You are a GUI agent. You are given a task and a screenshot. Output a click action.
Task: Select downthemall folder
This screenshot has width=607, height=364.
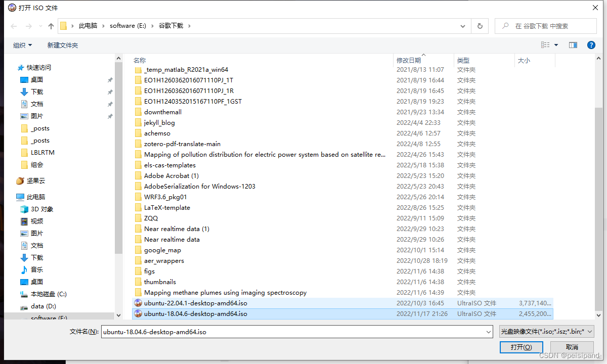coord(163,112)
